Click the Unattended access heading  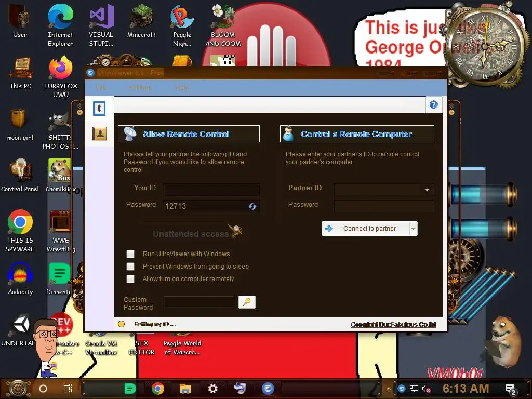[191, 234]
